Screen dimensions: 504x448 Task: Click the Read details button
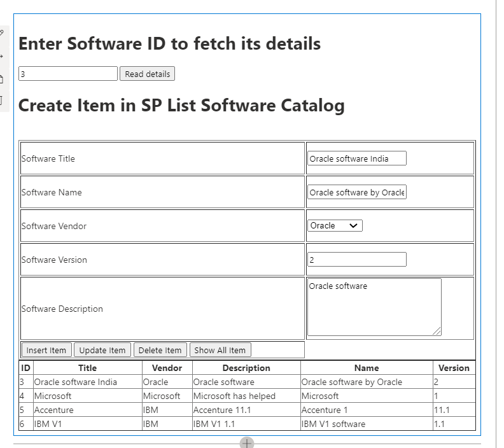tap(147, 74)
